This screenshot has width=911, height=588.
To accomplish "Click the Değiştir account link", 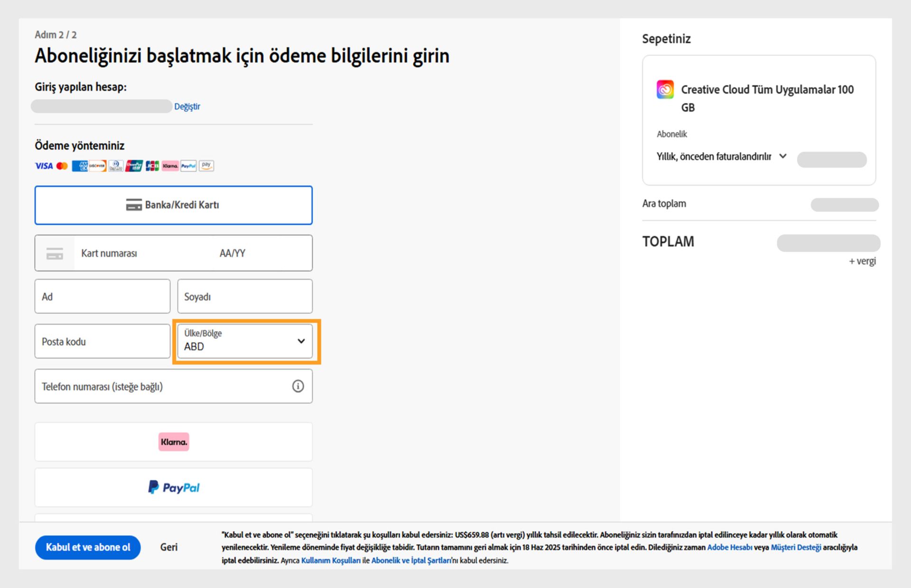I will coord(187,107).
